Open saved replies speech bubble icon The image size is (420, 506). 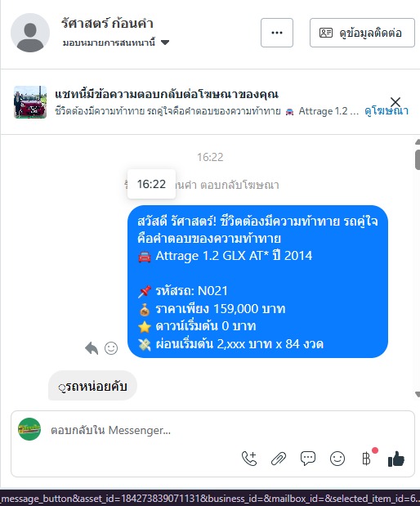(308, 459)
